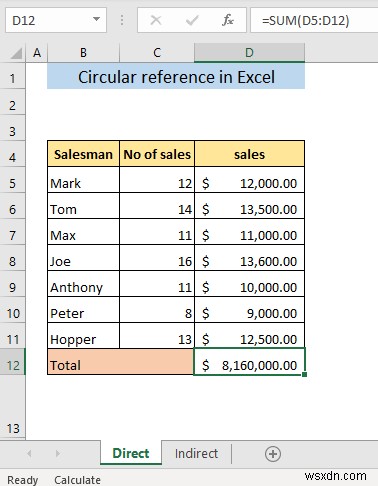
Task: Click Mark's number of sales, 12
Action: coord(157,180)
